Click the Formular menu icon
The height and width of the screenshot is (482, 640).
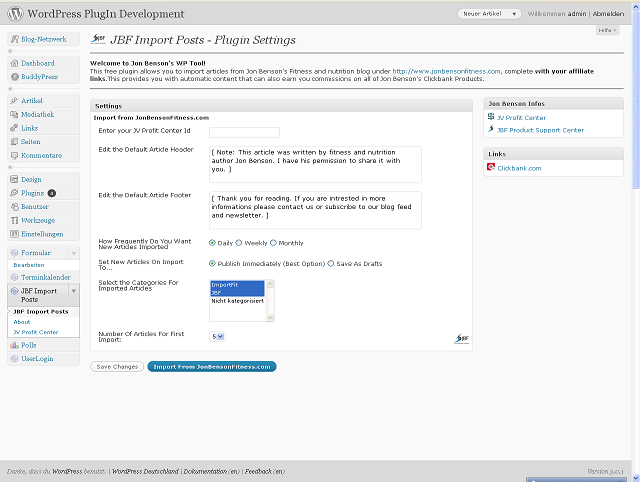click(14, 253)
